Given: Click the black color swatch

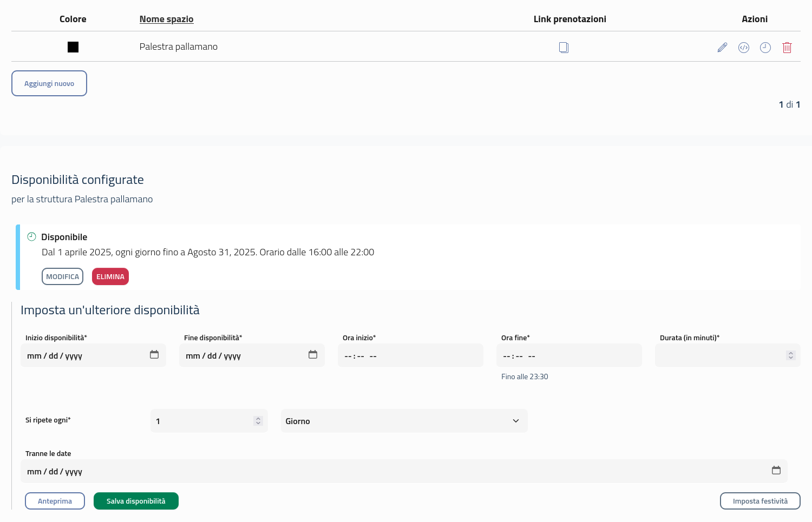Looking at the screenshot, I should 73,47.
